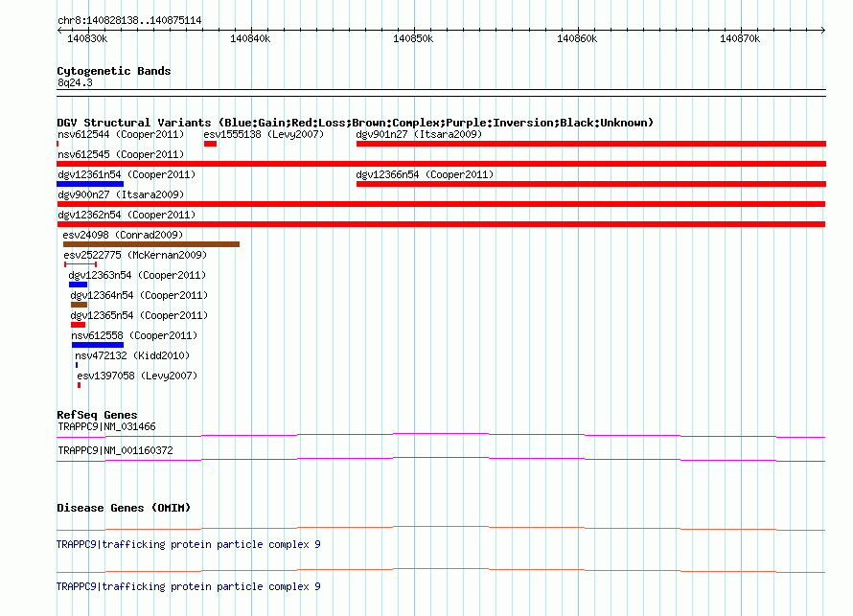Open the RefSeq Genes track heading
Screen dimensions: 853x616
point(97,415)
